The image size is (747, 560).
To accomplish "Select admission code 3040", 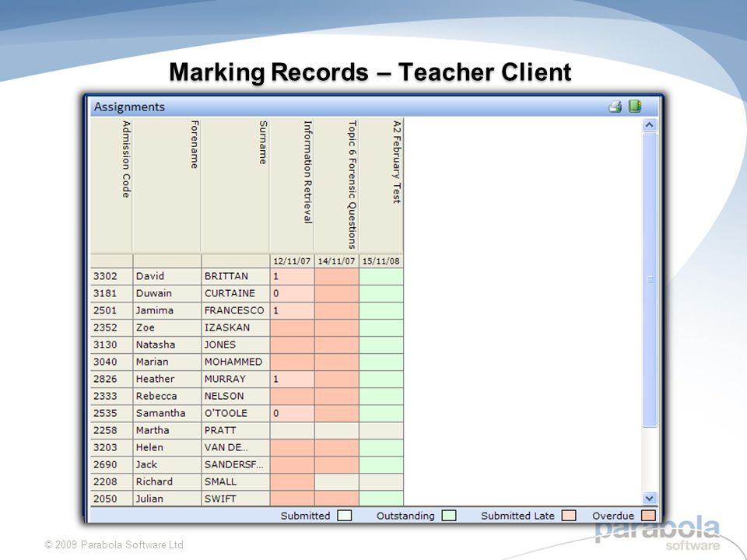I will (111, 362).
